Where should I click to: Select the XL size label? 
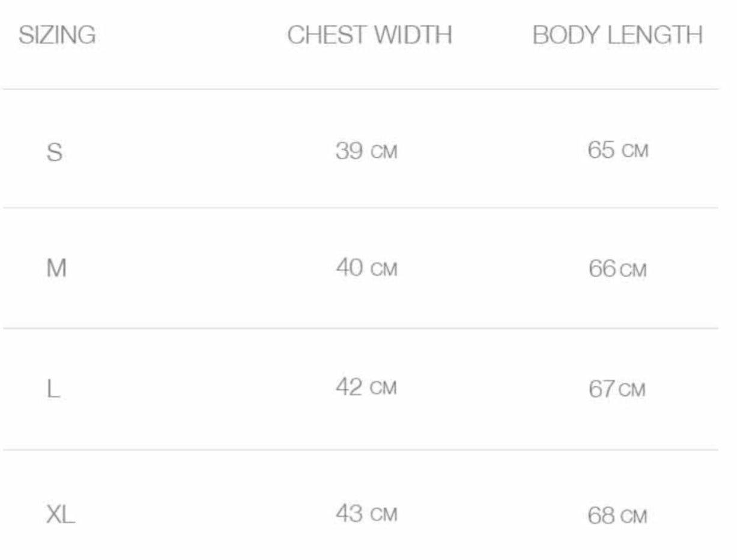(x=61, y=514)
